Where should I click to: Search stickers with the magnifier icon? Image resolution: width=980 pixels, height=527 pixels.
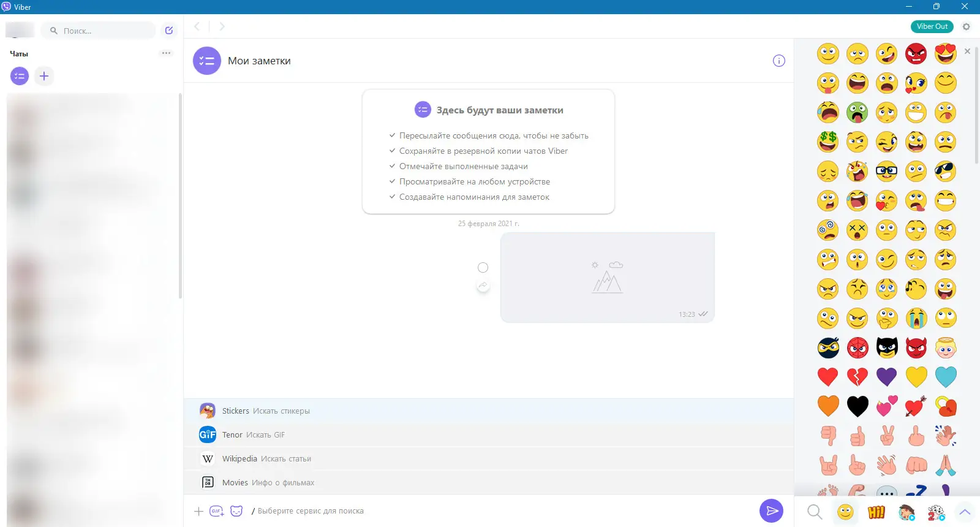tap(815, 512)
